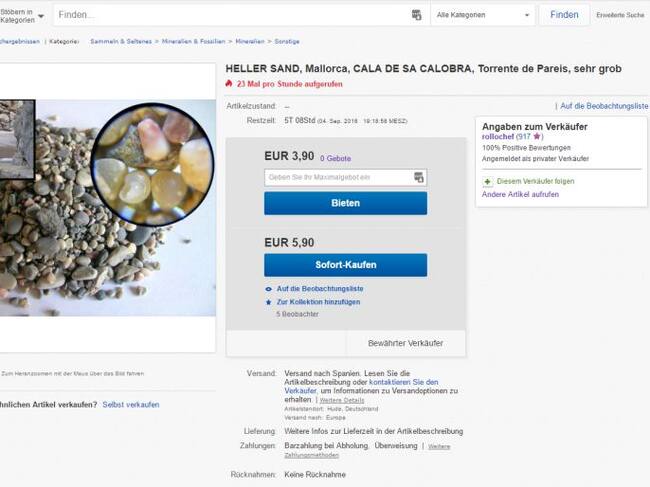Click the Finden search button
Image resolution: width=650 pixels, height=487 pixels.
click(x=564, y=15)
